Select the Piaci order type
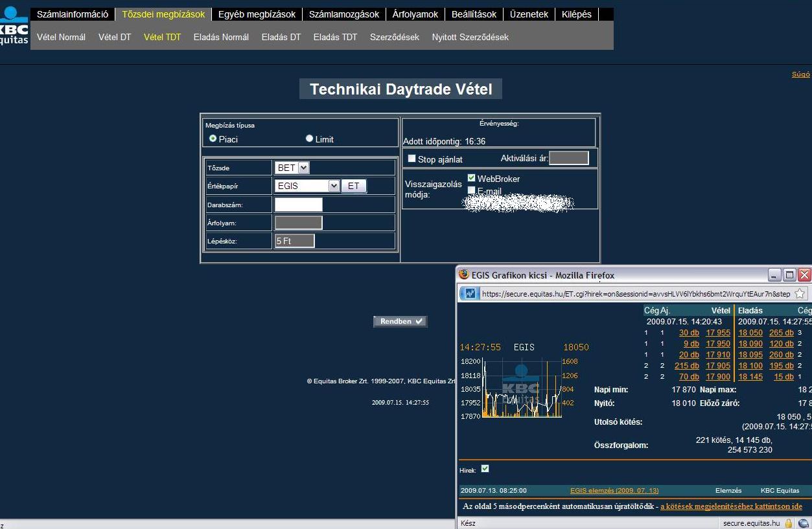 [213, 139]
